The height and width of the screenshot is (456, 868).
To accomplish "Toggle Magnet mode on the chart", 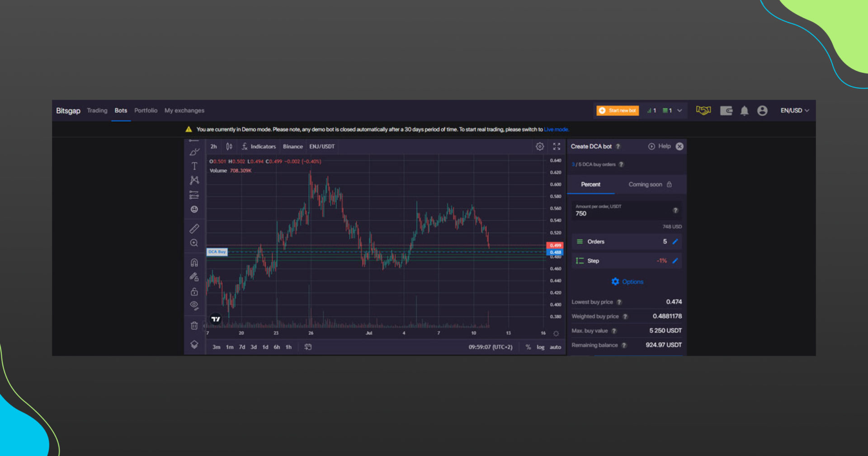I will tap(194, 262).
